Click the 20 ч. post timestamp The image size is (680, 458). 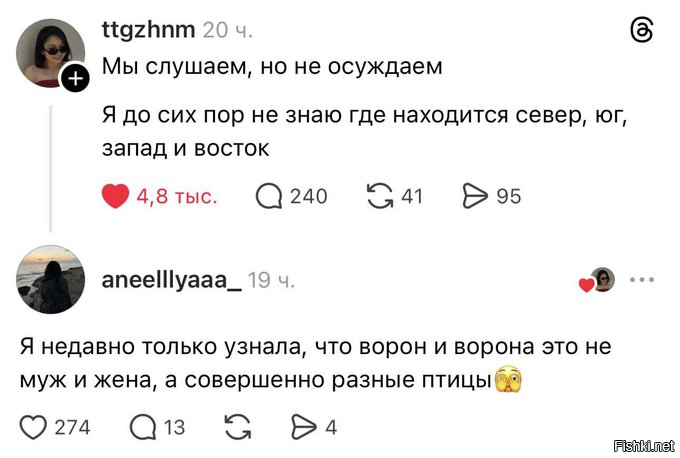click(x=228, y=31)
